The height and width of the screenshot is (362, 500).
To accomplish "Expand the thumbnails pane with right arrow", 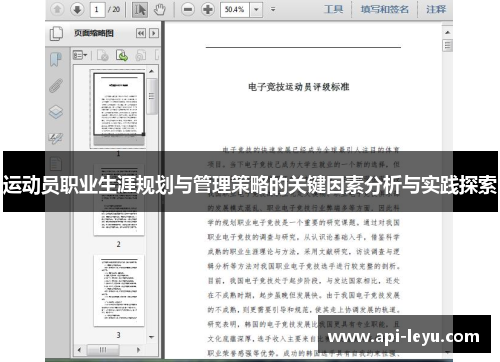I will point(154,33).
